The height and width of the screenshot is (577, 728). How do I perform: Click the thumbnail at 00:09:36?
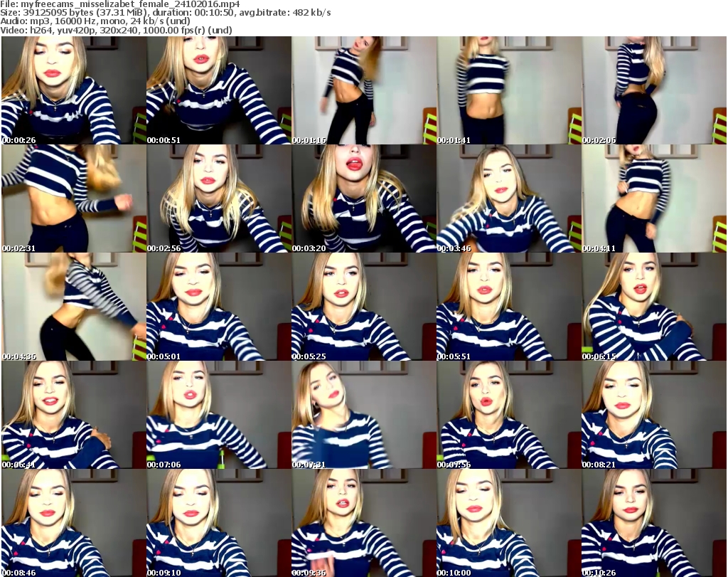(x=363, y=523)
